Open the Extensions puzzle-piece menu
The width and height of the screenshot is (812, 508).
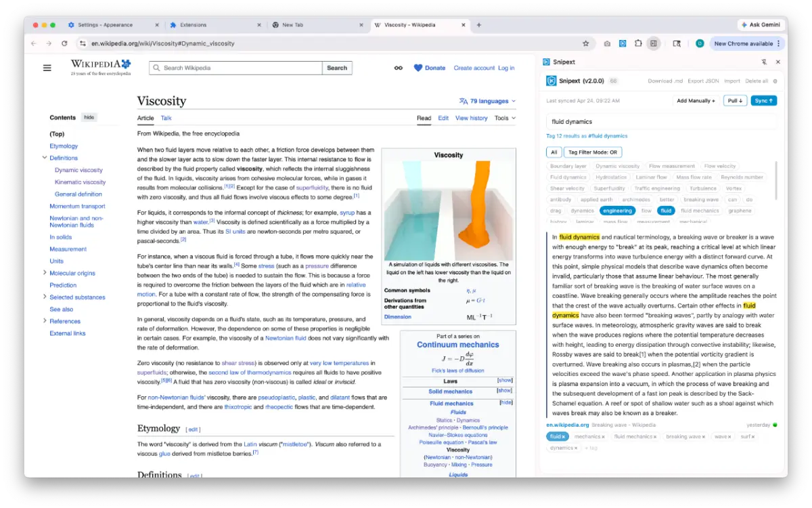(638, 43)
